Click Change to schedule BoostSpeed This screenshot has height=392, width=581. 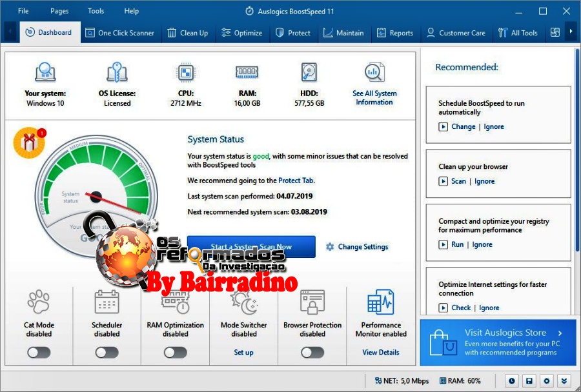point(463,126)
